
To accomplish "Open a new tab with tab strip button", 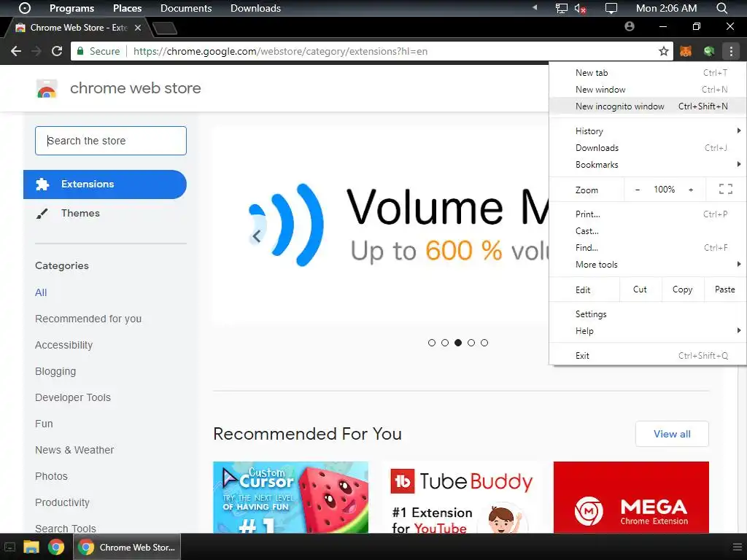I will click(165, 28).
